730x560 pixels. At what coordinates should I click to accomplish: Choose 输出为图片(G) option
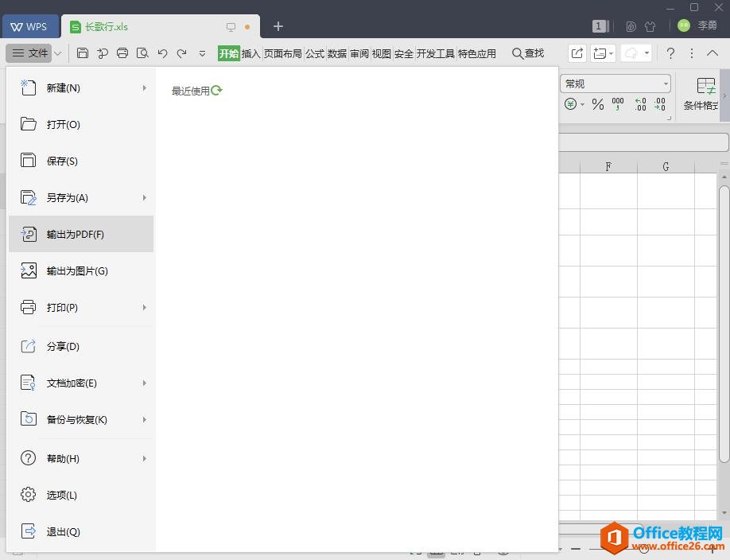(81, 270)
